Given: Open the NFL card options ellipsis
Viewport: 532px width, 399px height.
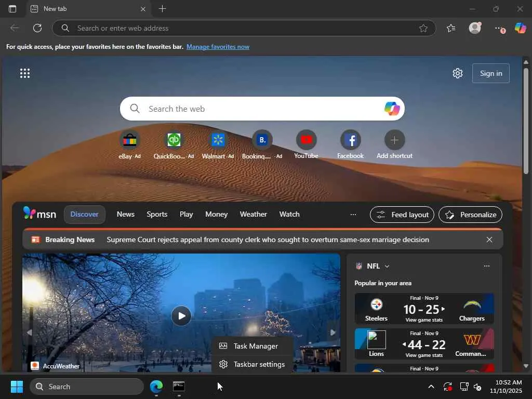Looking at the screenshot, I should tap(486, 266).
